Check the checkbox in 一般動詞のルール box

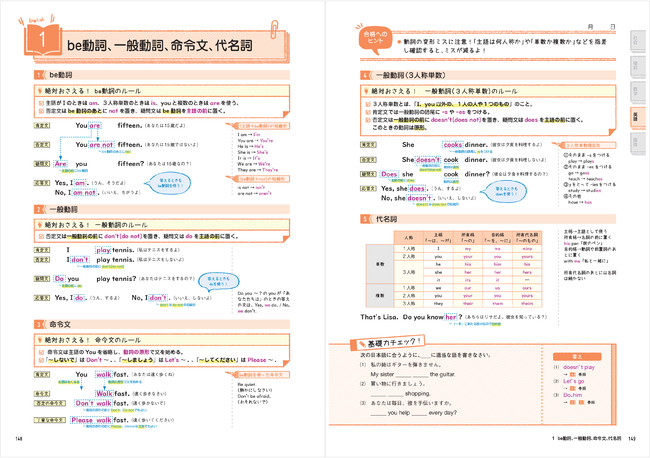41,236
